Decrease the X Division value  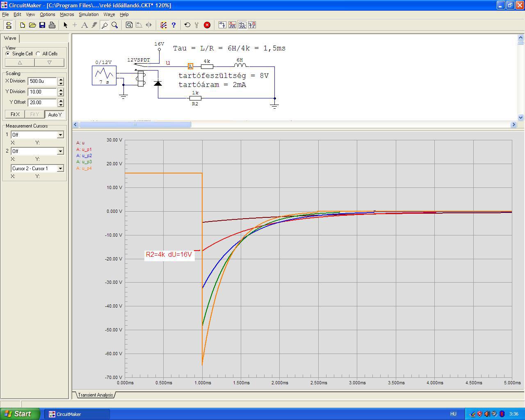tap(61, 83)
